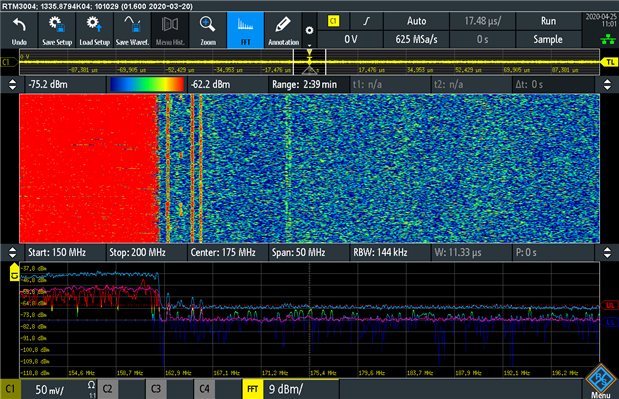The width and height of the screenshot is (619, 399).
Task: Tap the 17.48 µs/ timebase field
Action: pos(482,21)
